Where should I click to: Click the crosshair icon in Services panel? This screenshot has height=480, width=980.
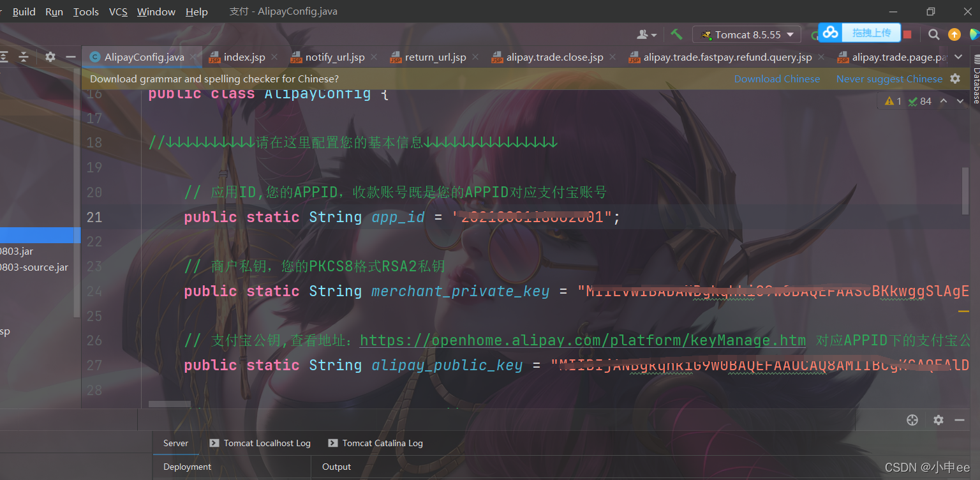(912, 420)
